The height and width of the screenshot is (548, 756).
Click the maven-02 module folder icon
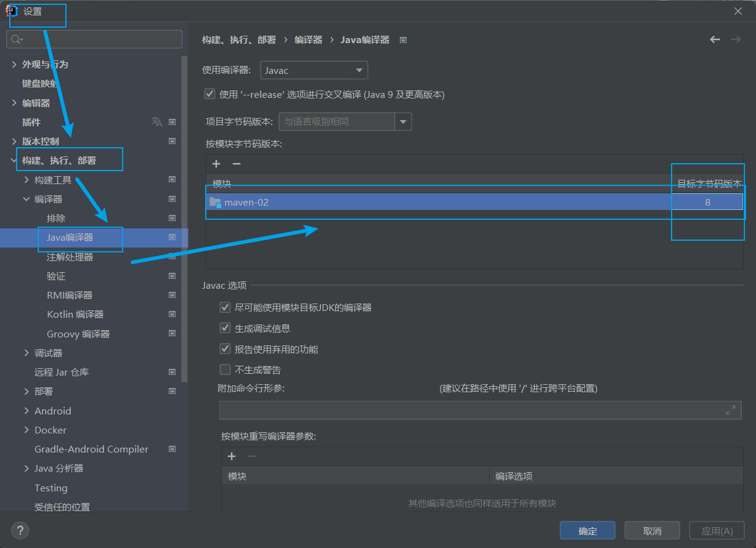click(215, 202)
